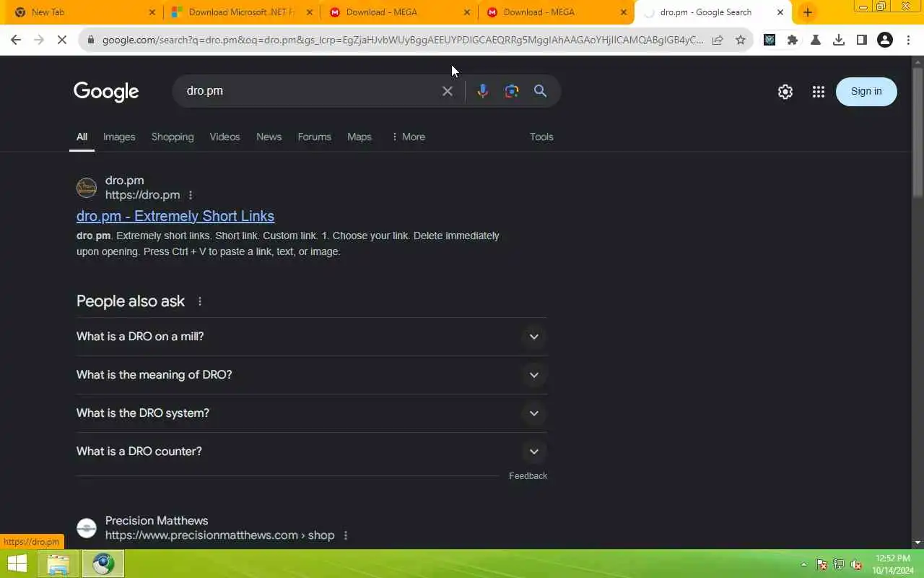Select the Maps search tab
924x578 pixels.
(359, 137)
